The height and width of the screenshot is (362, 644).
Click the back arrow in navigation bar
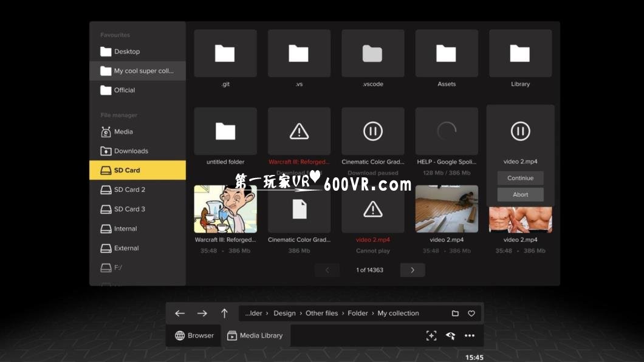tap(180, 313)
